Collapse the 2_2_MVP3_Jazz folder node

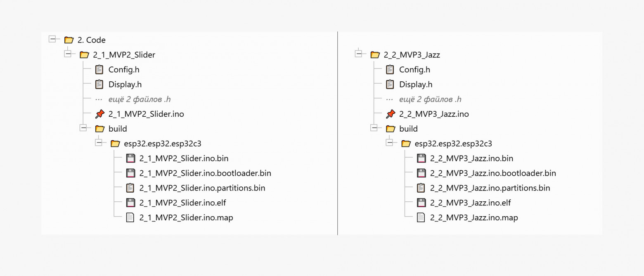(359, 54)
